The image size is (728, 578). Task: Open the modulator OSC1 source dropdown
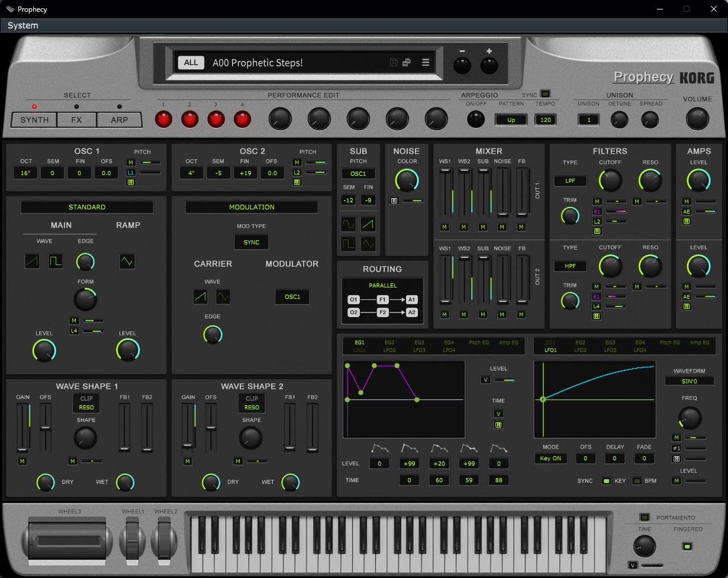pos(292,296)
